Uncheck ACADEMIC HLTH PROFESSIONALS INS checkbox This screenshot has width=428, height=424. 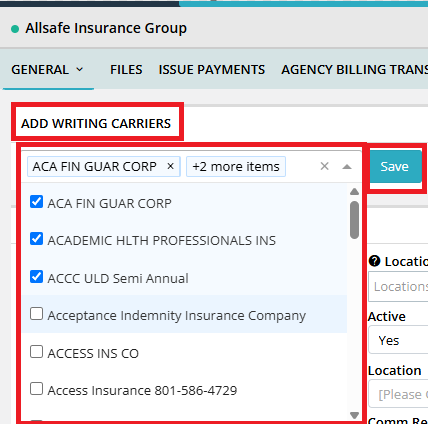coord(36,239)
